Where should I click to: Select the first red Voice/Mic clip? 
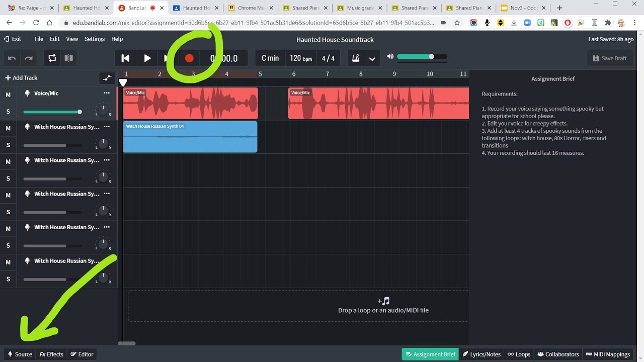pos(190,104)
